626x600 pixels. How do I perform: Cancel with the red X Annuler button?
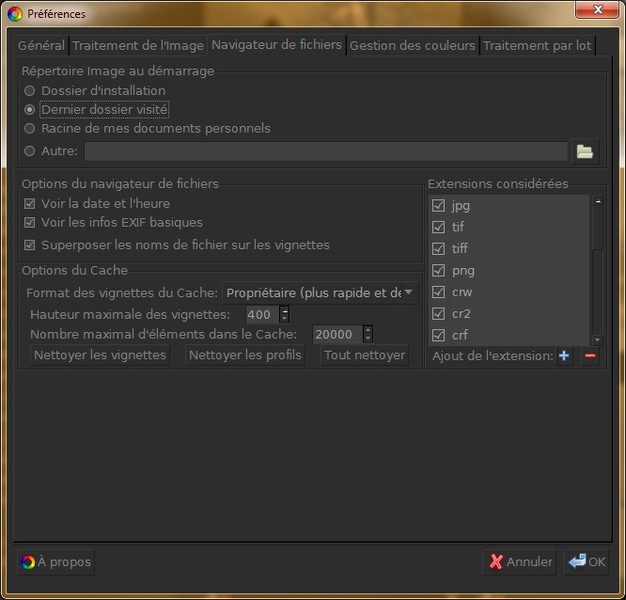click(x=520, y=562)
